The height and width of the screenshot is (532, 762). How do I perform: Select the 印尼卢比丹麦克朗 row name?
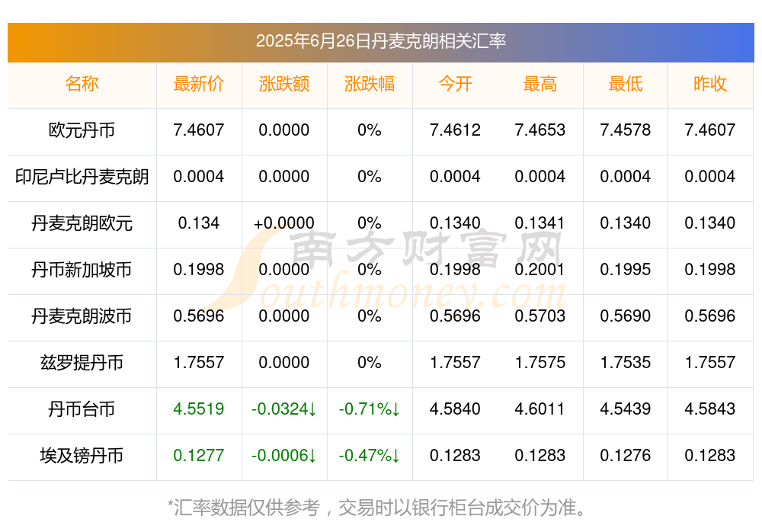coord(82,177)
